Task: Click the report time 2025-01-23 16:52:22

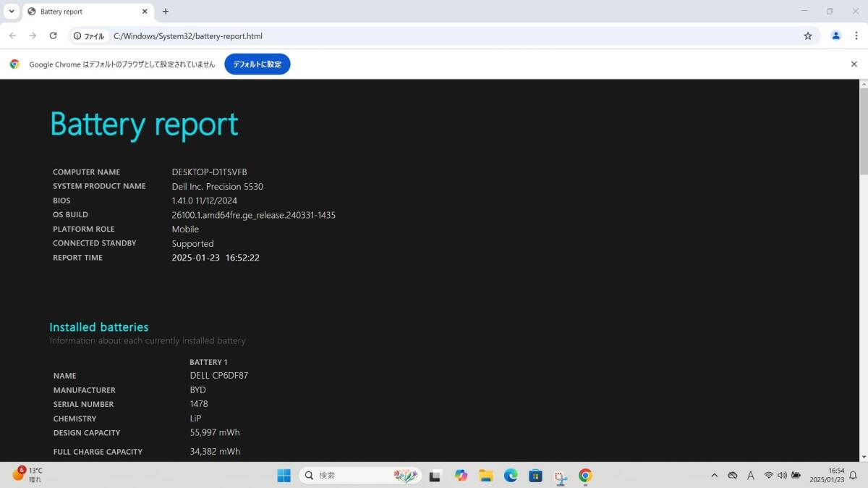Action: (216, 258)
